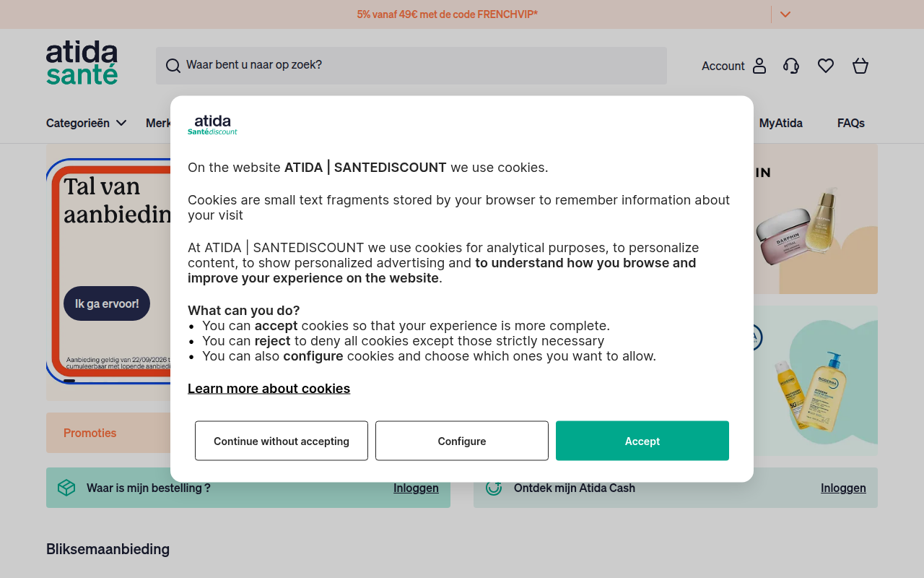Expand the promo banner chevron
Viewport: 924px width, 578px height.
[785, 14]
